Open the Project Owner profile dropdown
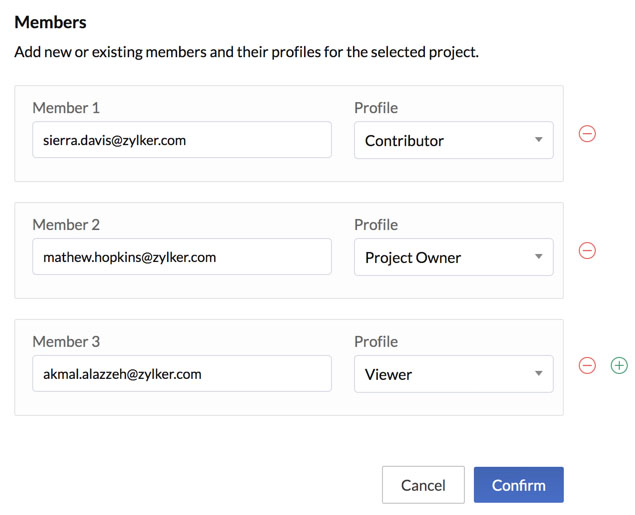 pos(454,257)
